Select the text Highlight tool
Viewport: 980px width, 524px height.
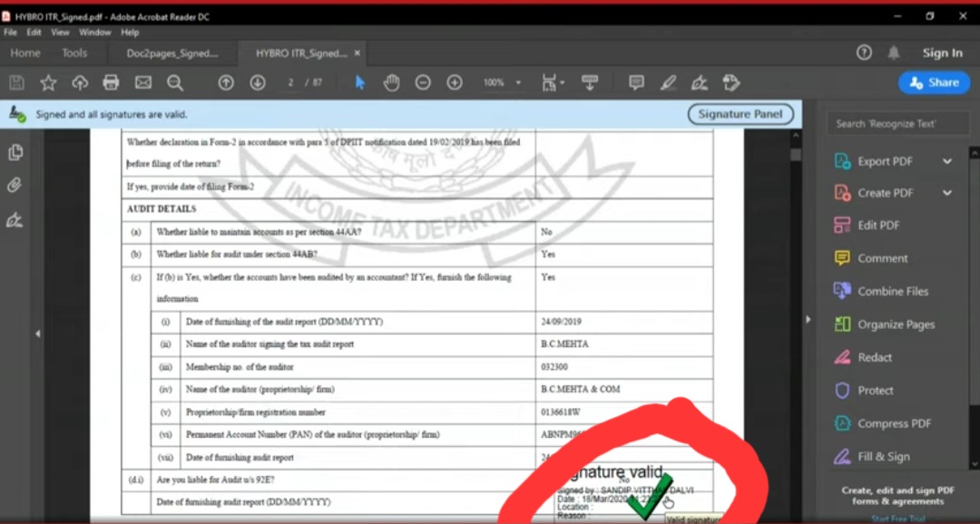click(668, 82)
